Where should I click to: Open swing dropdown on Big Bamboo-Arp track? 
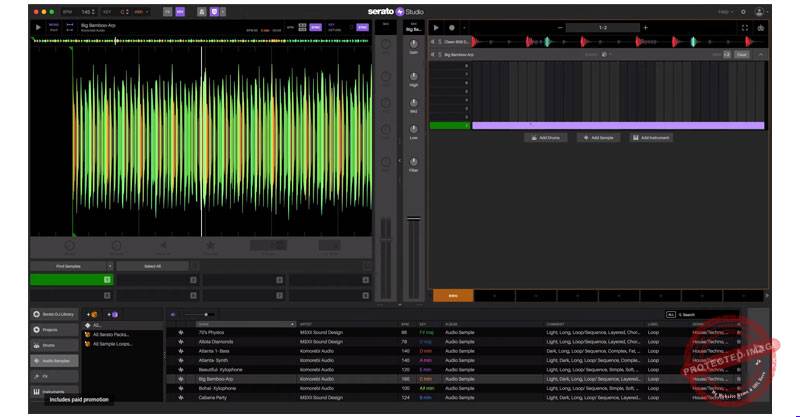click(x=607, y=54)
